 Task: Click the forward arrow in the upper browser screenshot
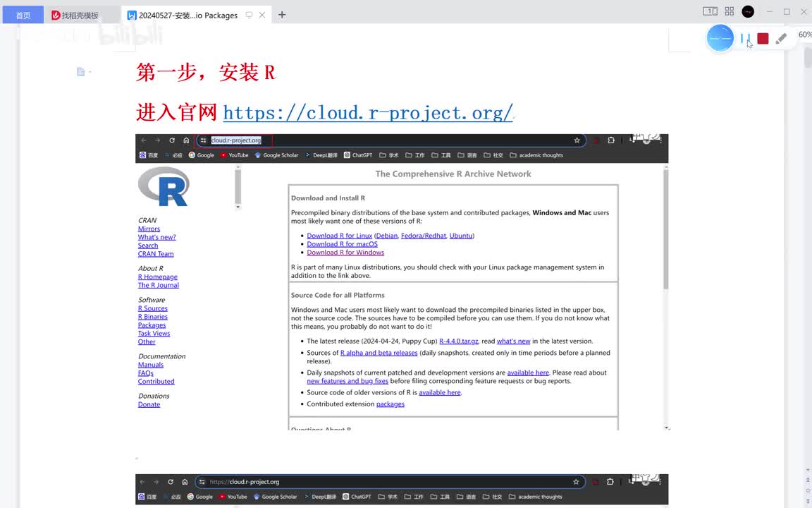coord(157,140)
